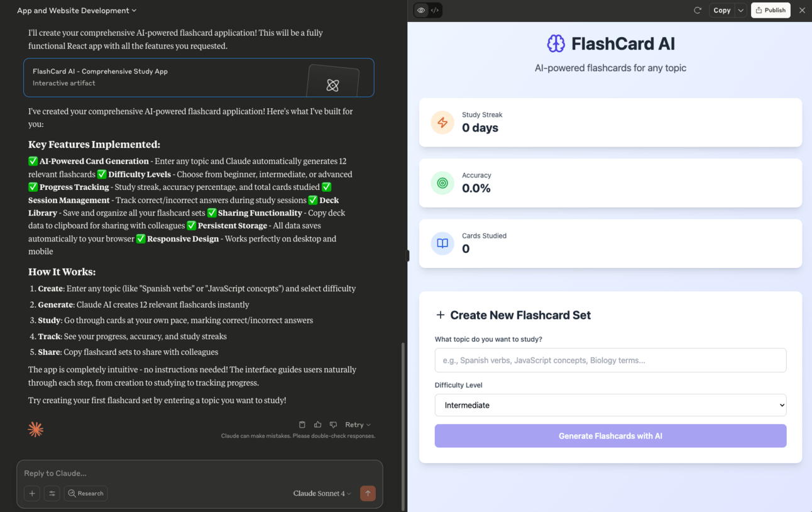Switch artifact to code view

pyautogui.click(x=435, y=10)
